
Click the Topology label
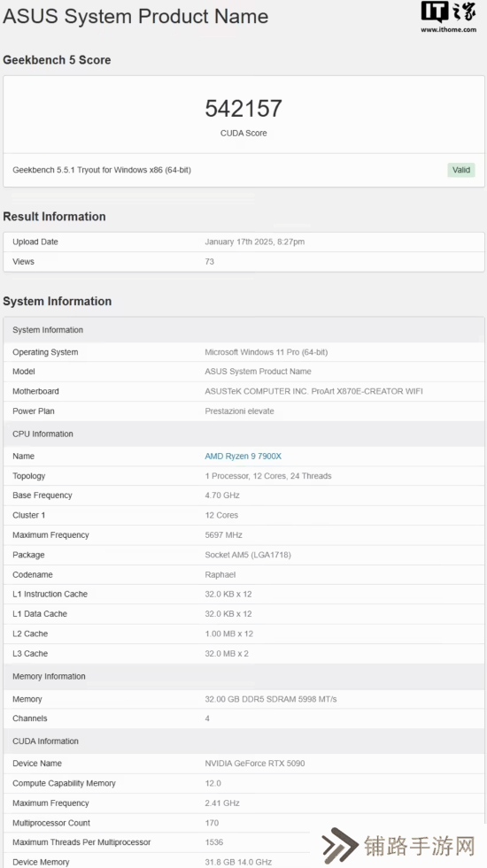[x=29, y=476]
